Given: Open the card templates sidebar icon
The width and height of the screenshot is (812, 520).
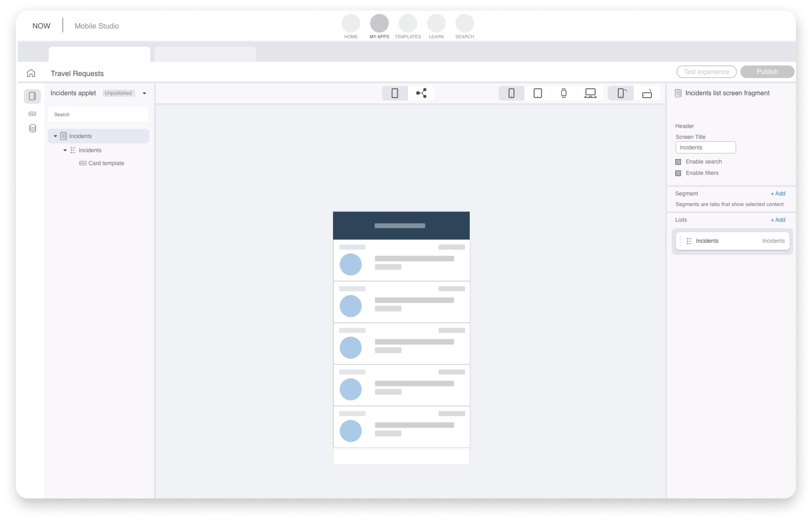Looking at the screenshot, I should pos(33,114).
